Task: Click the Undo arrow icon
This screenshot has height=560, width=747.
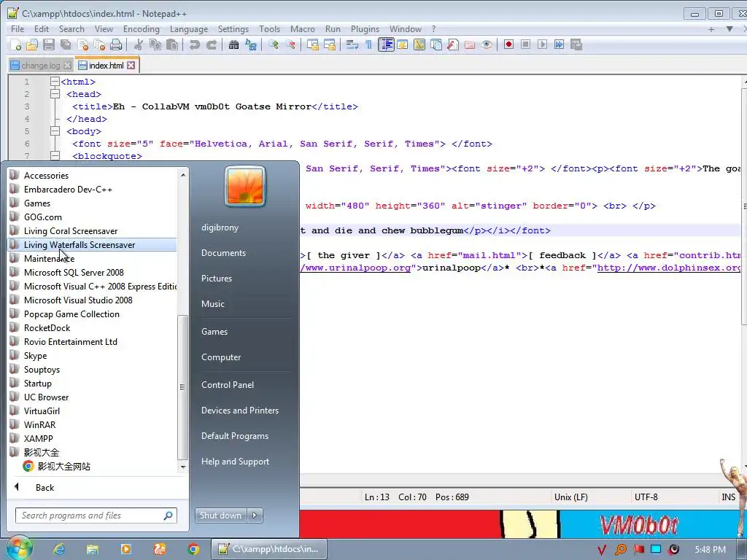Action: pyautogui.click(x=194, y=44)
